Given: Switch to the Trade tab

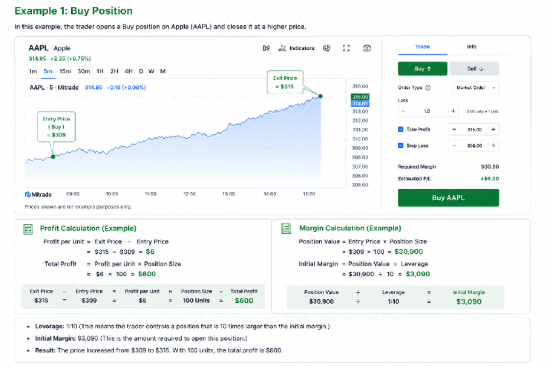Looking at the screenshot, I should click(x=423, y=47).
